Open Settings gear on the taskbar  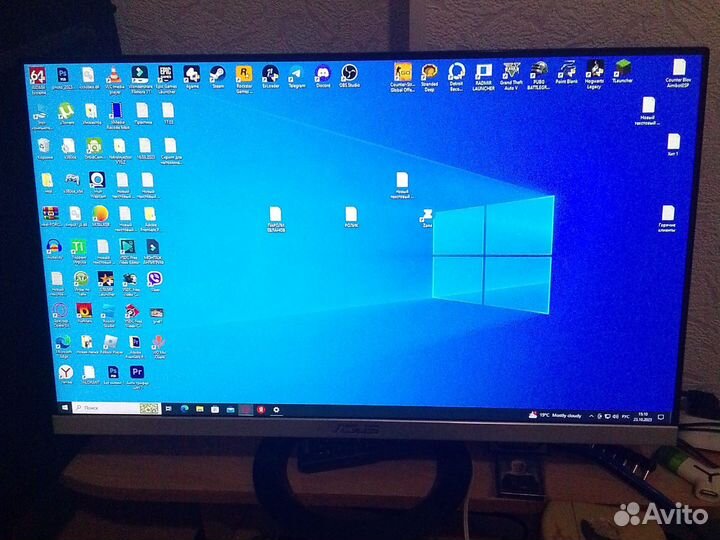coord(276,410)
